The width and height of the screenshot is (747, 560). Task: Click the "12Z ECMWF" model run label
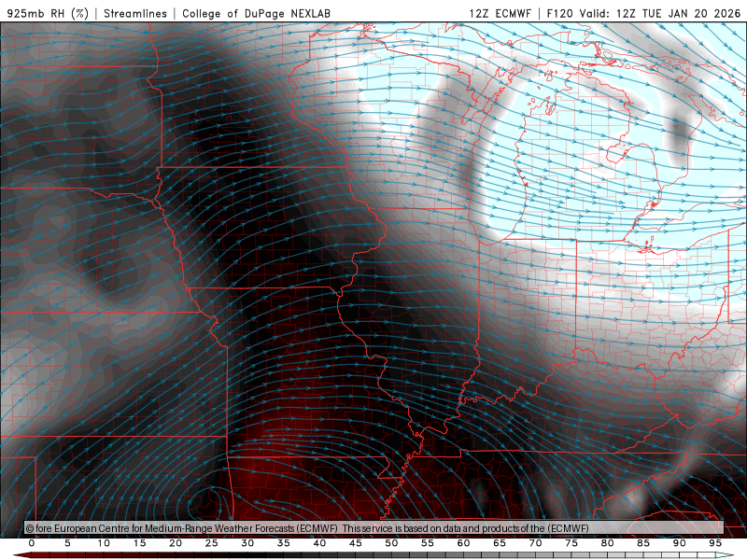[x=500, y=13]
